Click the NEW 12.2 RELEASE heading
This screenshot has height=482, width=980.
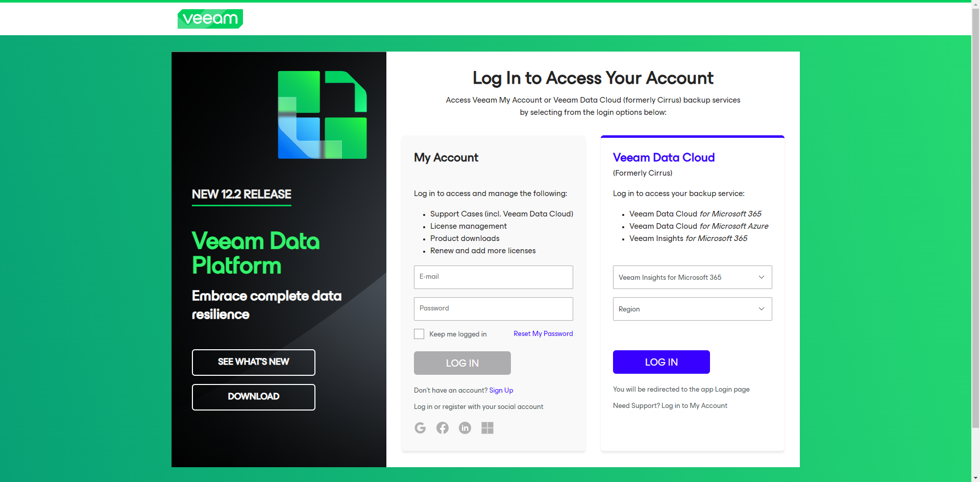[241, 195]
